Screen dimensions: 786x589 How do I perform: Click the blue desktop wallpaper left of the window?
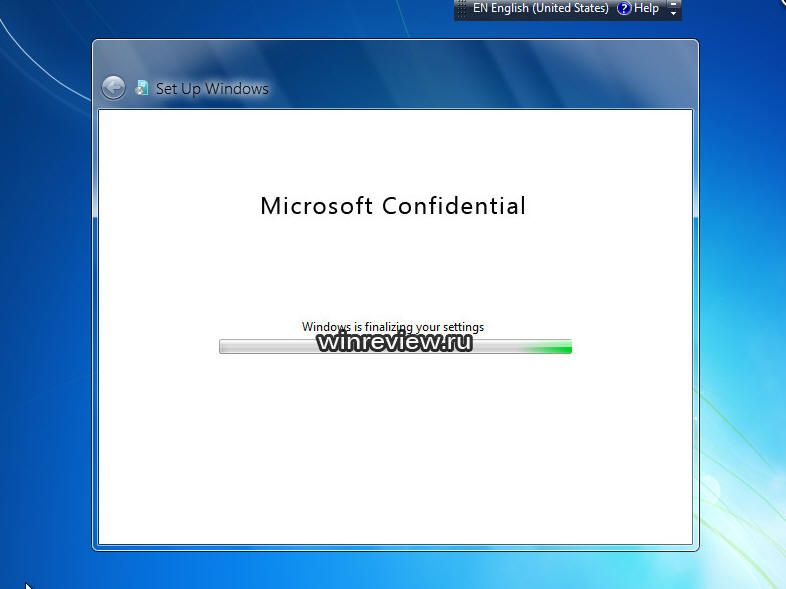[x=45, y=300]
